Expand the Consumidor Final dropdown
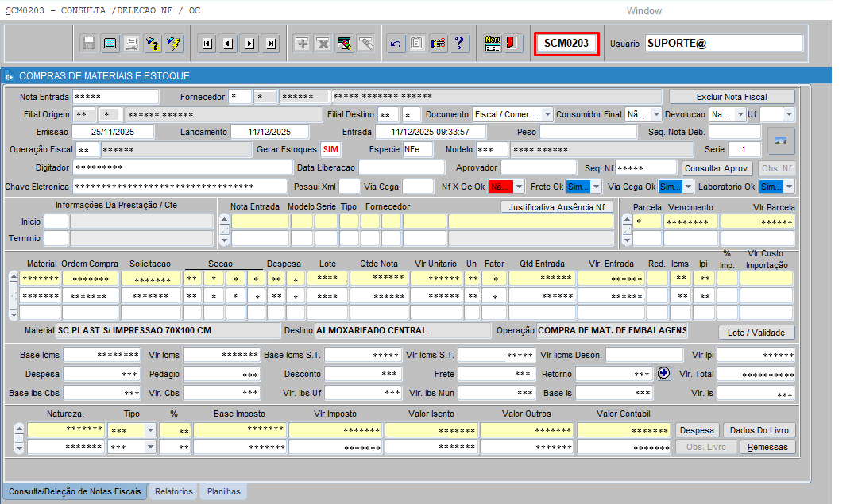 coord(655,114)
